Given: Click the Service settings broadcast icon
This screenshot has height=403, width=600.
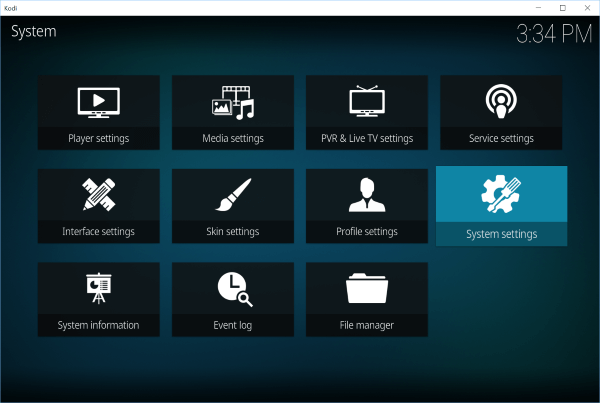Looking at the screenshot, I should (x=501, y=101).
